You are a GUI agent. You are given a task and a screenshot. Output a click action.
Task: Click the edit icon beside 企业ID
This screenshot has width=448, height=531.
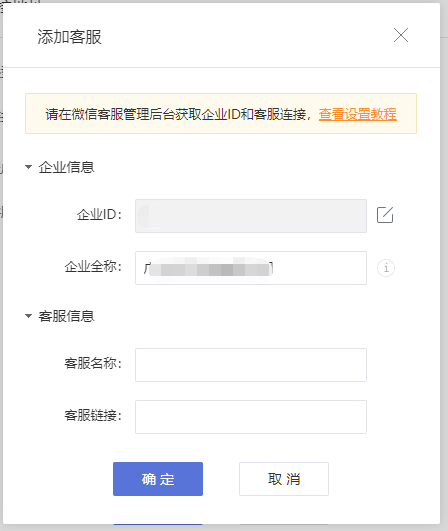(x=385, y=215)
